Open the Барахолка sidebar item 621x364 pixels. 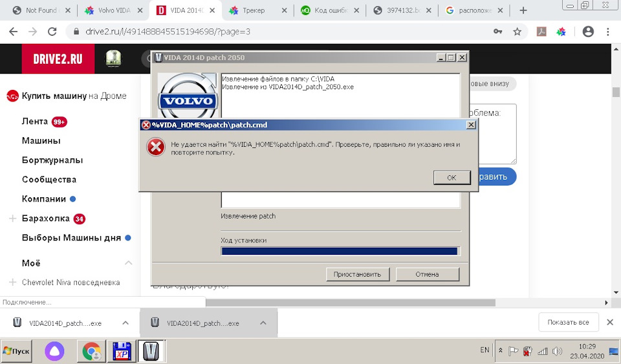[x=45, y=219]
